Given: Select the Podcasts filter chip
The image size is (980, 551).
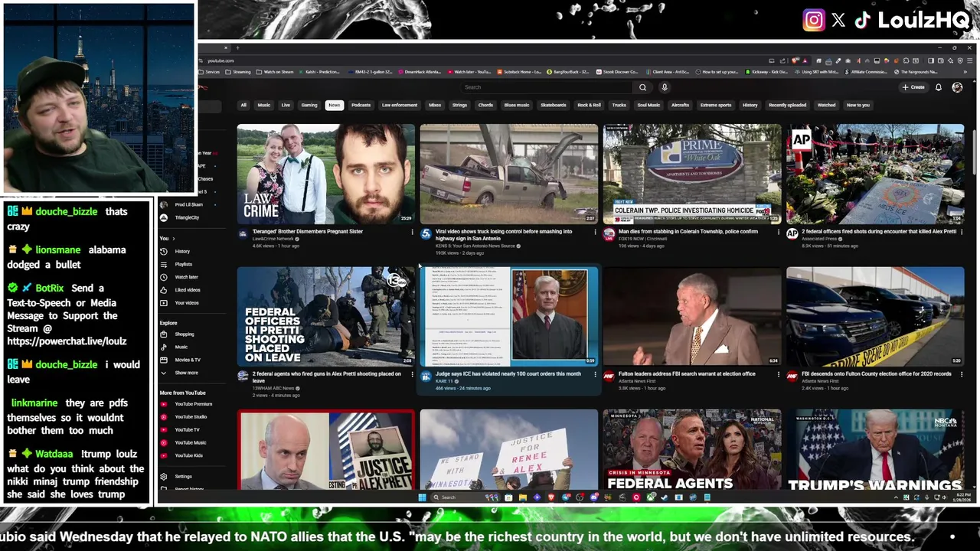Looking at the screenshot, I should pyautogui.click(x=361, y=105).
